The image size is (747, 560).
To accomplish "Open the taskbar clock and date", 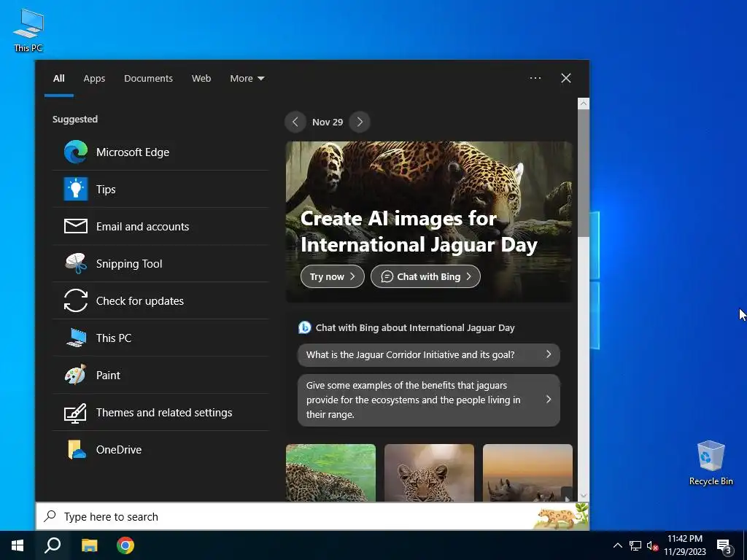I will (x=684, y=545).
